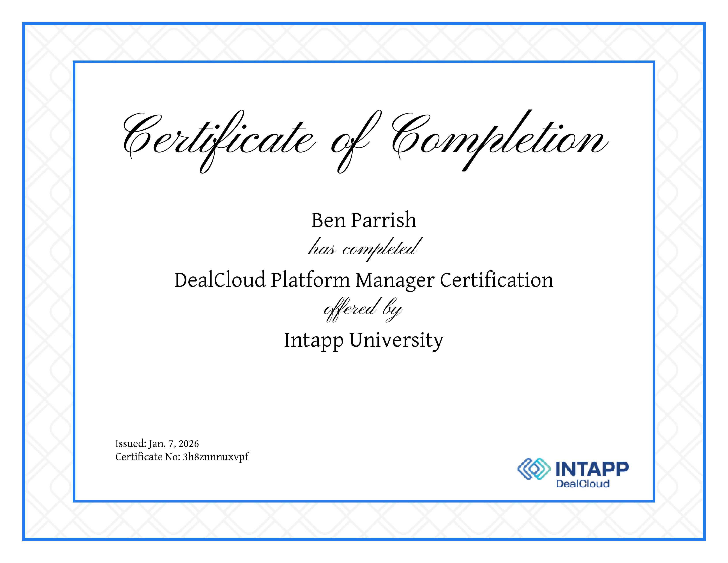
Task: Click the 'Issued: Jan. 7, 2026' line
Action: pos(157,444)
